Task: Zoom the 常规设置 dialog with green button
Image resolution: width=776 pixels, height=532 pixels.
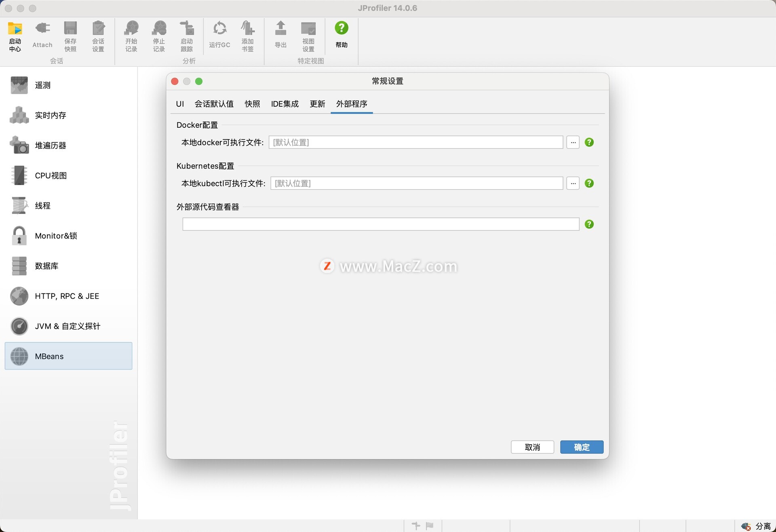Action: pyautogui.click(x=199, y=81)
